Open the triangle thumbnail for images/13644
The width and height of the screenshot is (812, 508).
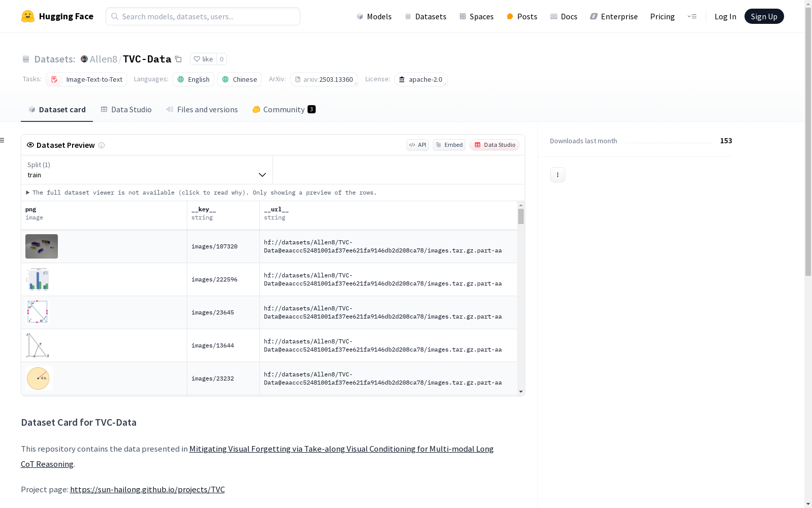pyautogui.click(x=38, y=345)
